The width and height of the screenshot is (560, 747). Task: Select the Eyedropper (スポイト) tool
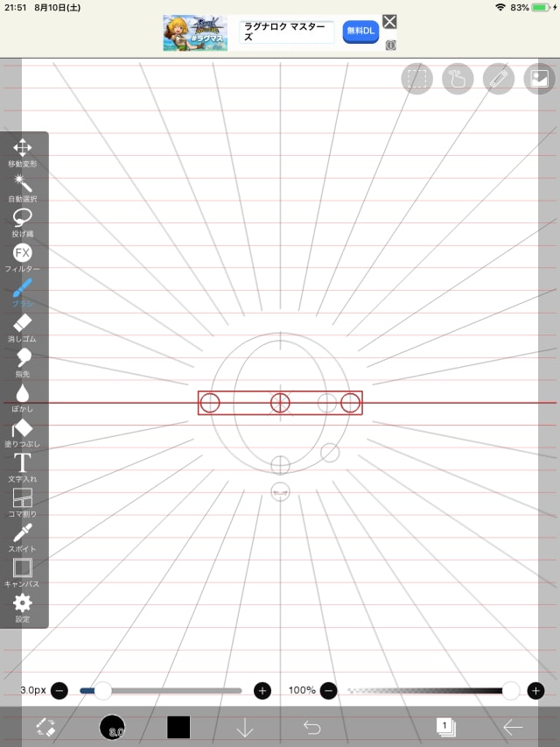[x=23, y=538]
